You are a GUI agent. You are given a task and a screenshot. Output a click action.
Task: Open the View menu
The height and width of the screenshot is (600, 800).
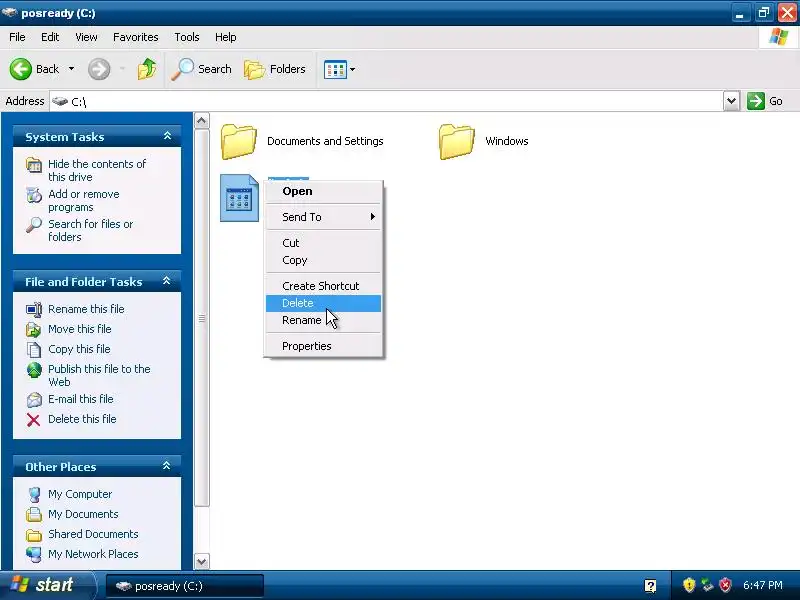click(x=86, y=37)
